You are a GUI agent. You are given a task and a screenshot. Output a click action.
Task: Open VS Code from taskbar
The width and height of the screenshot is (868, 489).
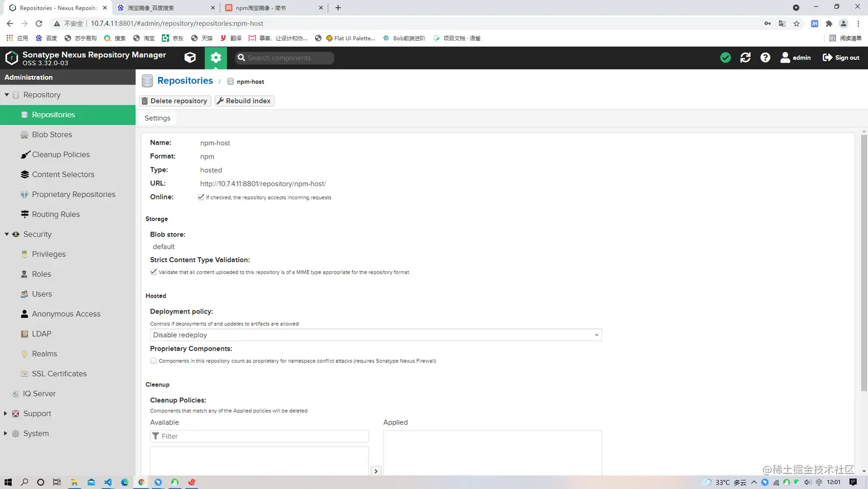[x=108, y=482]
